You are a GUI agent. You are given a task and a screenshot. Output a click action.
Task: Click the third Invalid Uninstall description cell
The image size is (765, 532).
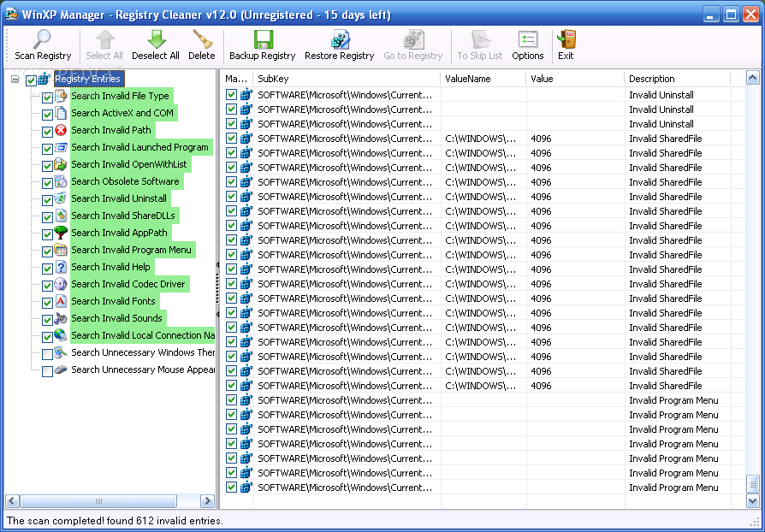[661, 124]
